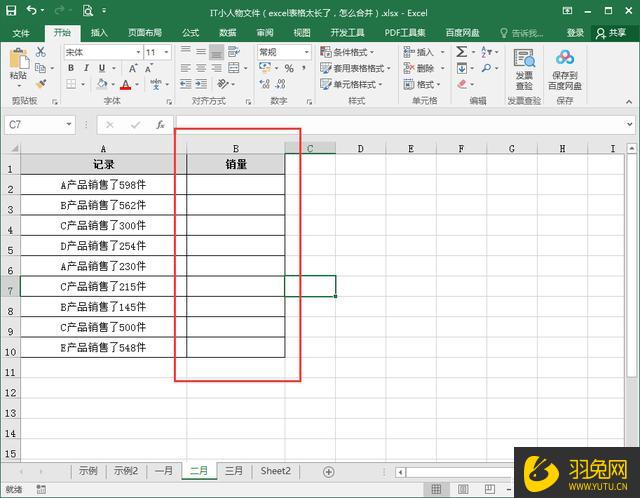The width and height of the screenshot is (640, 498).
Task: Decrease font size with smaller A icon
Action: click(x=149, y=68)
